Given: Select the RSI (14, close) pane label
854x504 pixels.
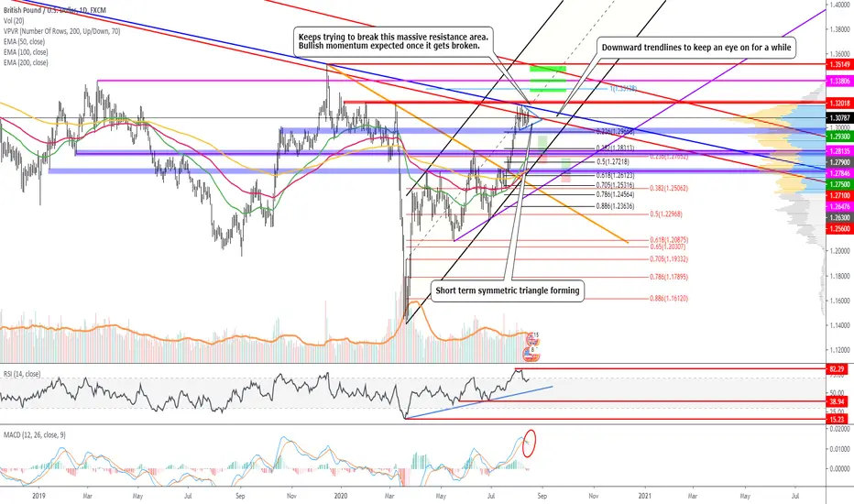Looking at the screenshot, I should coord(22,374).
